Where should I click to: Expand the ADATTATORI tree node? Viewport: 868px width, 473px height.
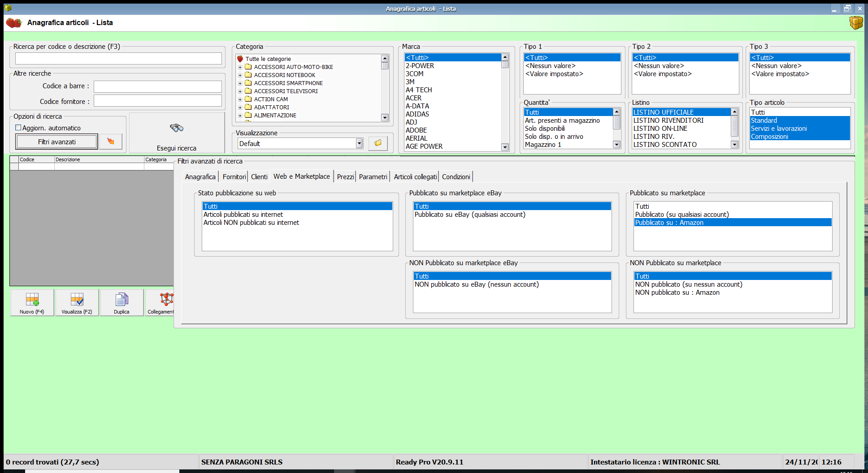[x=240, y=107]
